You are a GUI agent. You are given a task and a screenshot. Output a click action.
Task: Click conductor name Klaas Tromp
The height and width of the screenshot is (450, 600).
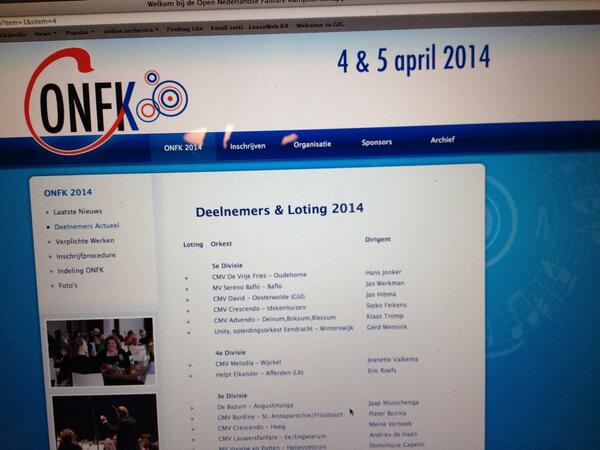click(385, 316)
